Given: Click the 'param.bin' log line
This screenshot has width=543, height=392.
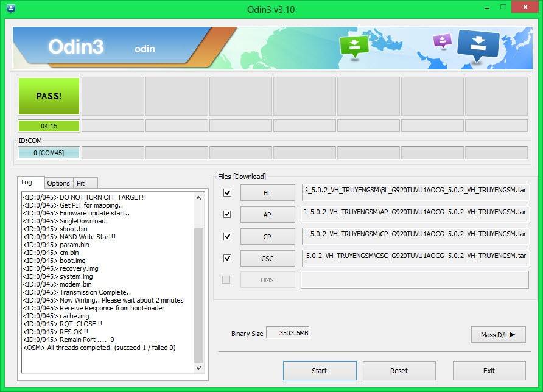Looking at the screenshot, I should click(x=56, y=245).
